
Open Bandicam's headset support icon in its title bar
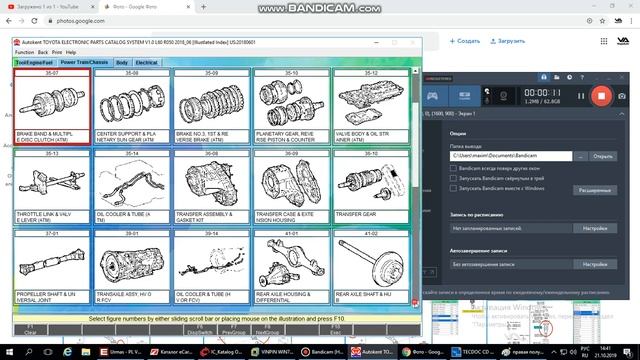click(544, 77)
